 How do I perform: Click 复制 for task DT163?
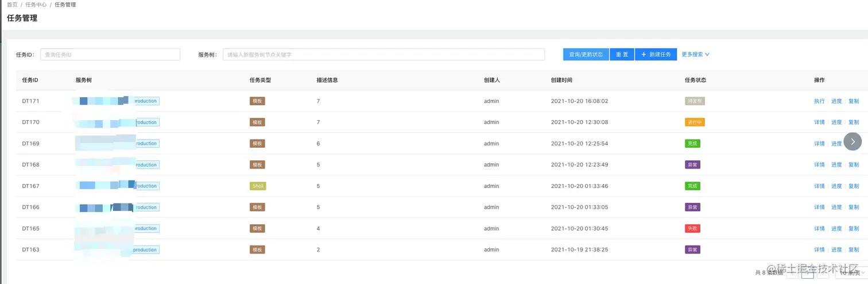(x=854, y=250)
